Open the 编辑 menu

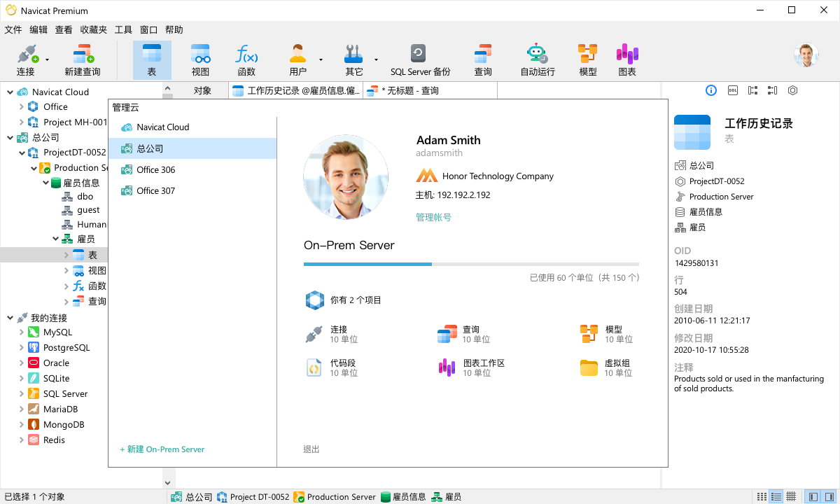coord(38,30)
